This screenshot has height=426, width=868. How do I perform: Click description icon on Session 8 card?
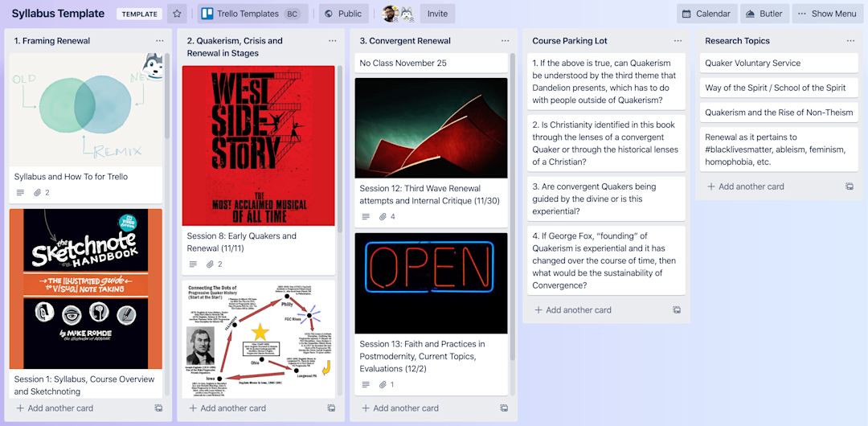coord(193,264)
